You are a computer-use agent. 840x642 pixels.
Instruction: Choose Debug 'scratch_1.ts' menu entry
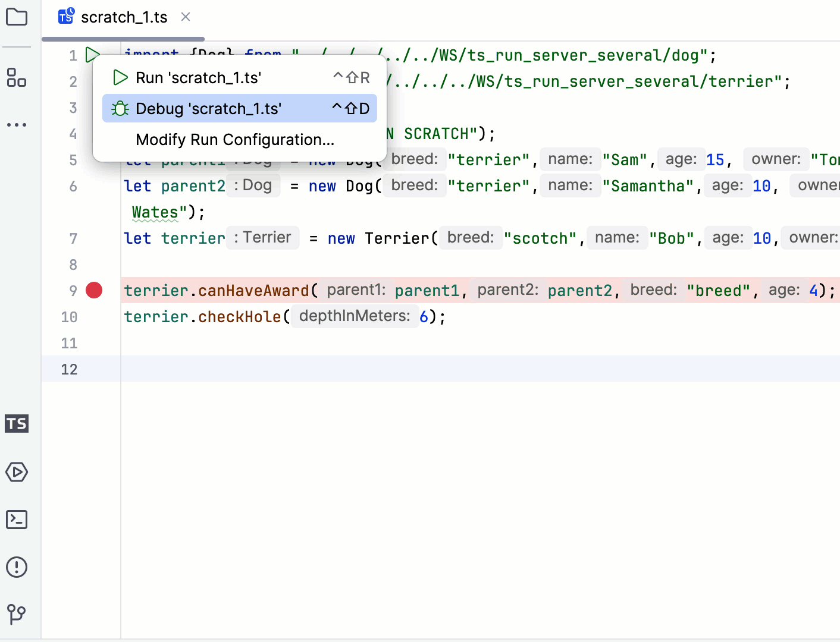208,108
